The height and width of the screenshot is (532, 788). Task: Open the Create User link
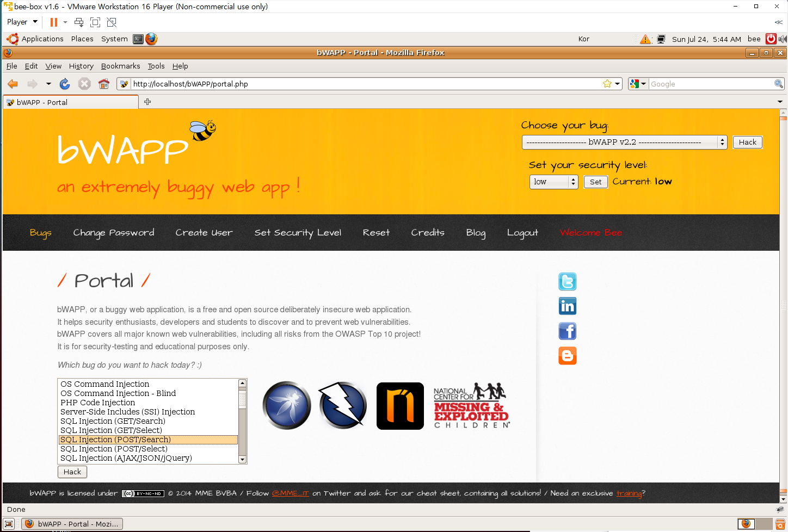click(204, 232)
